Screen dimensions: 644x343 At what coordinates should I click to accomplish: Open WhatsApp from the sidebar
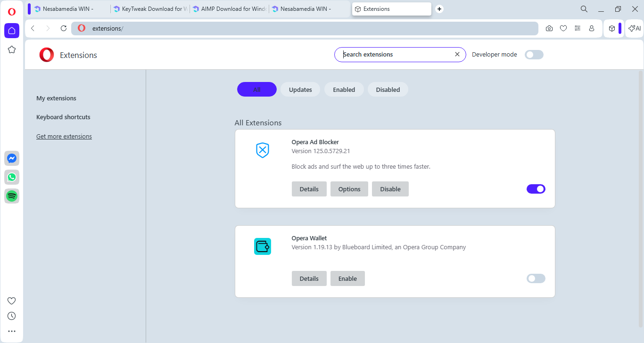point(12,177)
